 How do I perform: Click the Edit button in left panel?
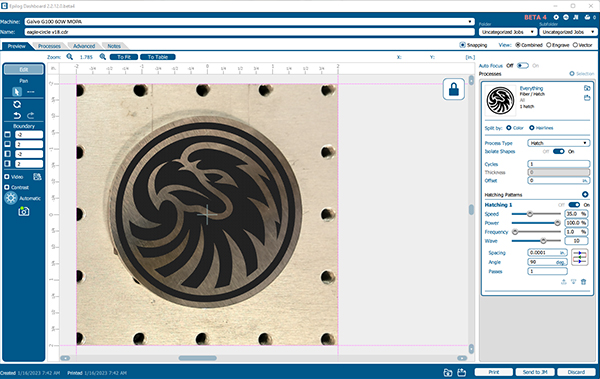click(24, 70)
